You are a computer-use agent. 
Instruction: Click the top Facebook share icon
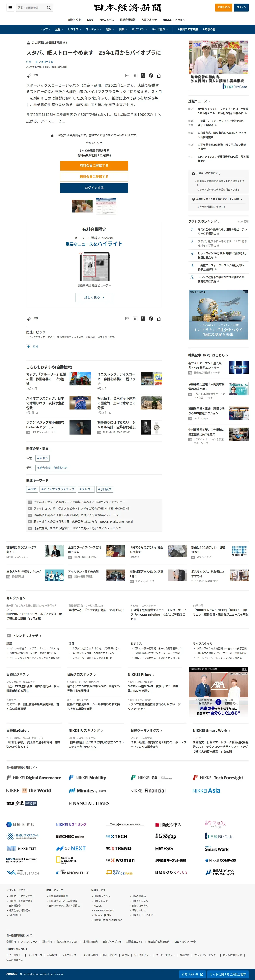click(x=151, y=76)
